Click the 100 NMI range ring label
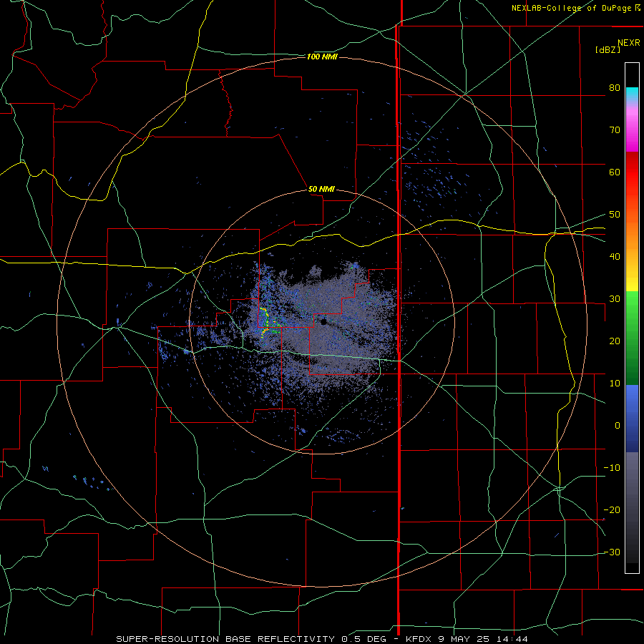644x644 pixels. (x=322, y=57)
